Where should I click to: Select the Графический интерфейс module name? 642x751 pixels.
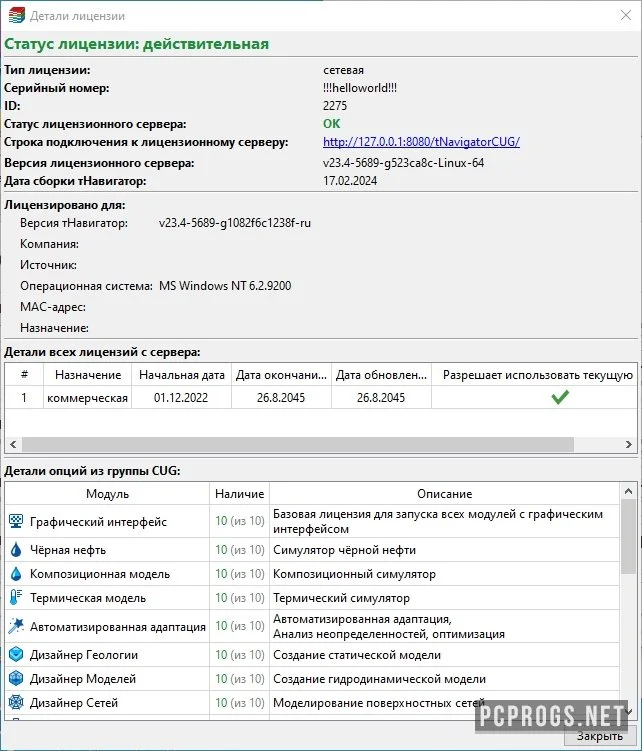pos(98,522)
